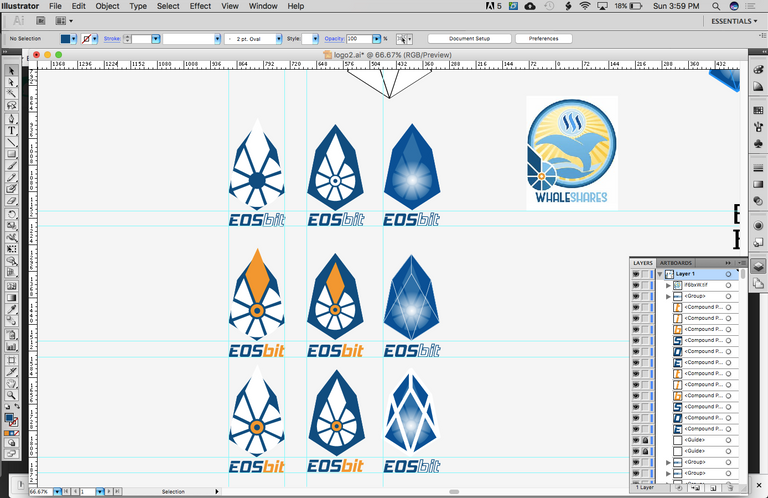Image resolution: width=768 pixels, height=498 pixels.
Task: Click target circle of f6bxW.tif row
Action: 728,285
